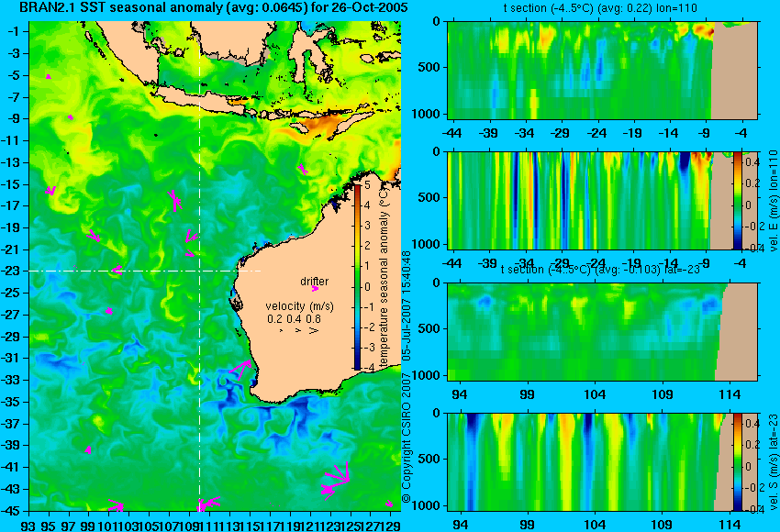Viewport: 780px width, 532px height.
Task: Click the white dashed lat=-23 horizontal line on map
Action: (x=144, y=271)
